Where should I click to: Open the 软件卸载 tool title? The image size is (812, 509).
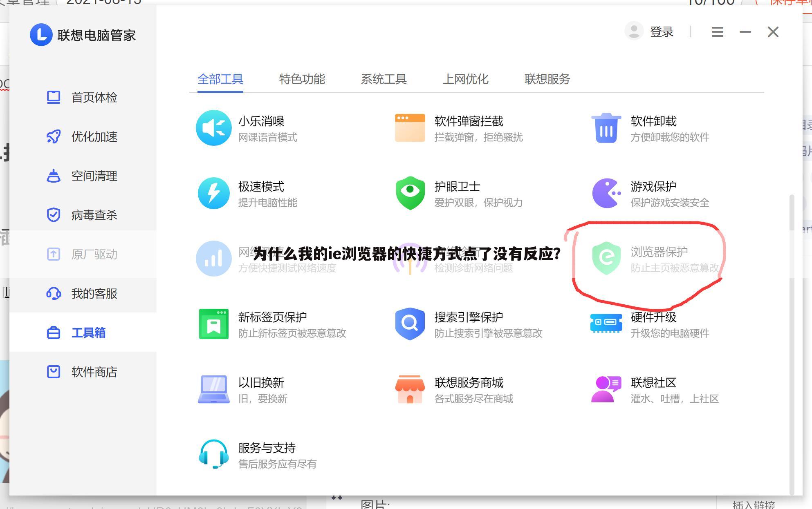click(x=654, y=121)
